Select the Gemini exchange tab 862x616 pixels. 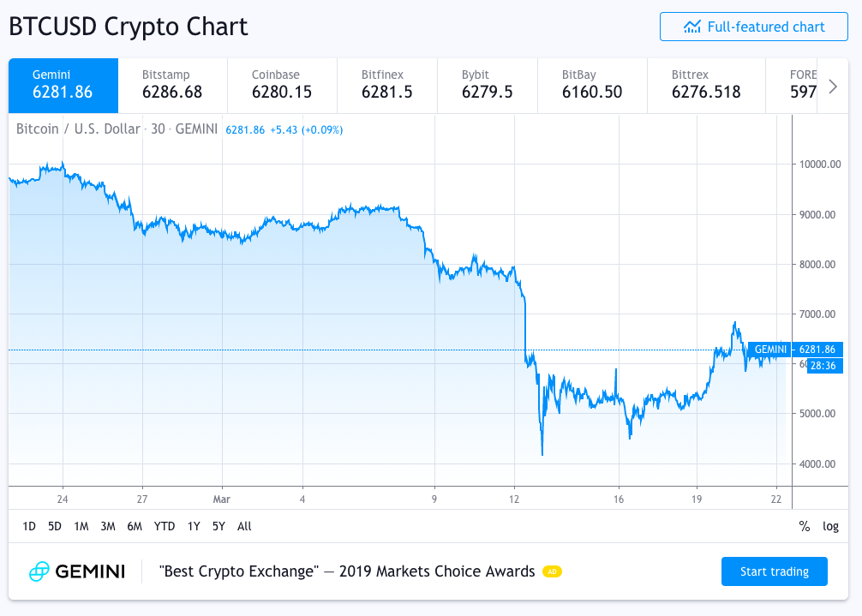63,85
